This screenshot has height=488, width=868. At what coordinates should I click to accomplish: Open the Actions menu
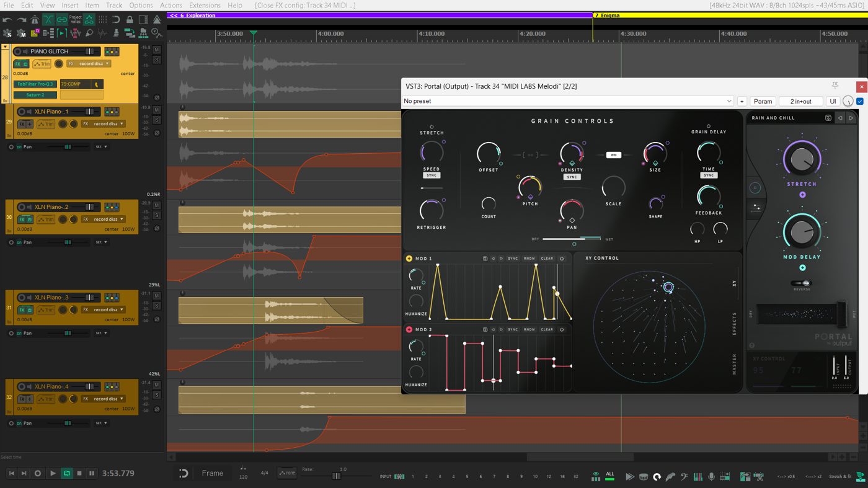pos(171,5)
